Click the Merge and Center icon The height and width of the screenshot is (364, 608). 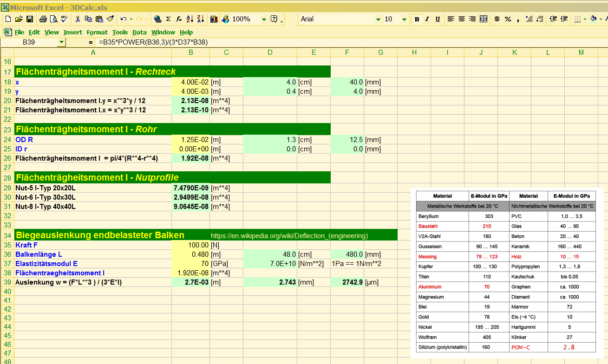pyautogui.click(x=484, y=19)
